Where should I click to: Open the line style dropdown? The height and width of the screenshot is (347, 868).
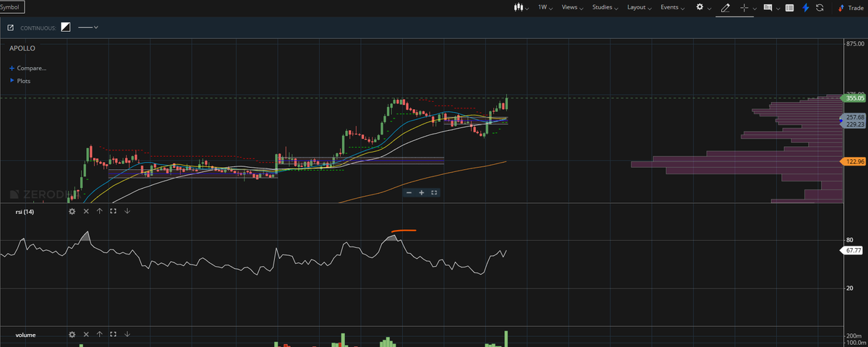click(x=88, y=27)
